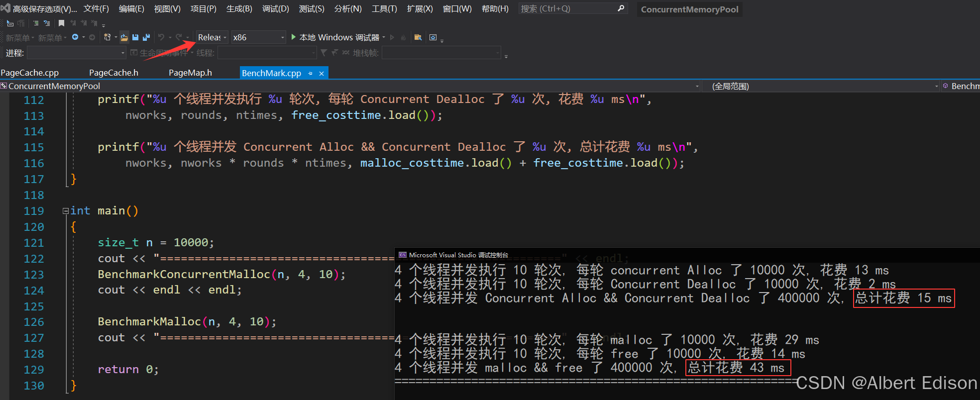Click the undo icon
Image resolution: width=980 pixels, height=400 pixels.
(x=161, y=37)
